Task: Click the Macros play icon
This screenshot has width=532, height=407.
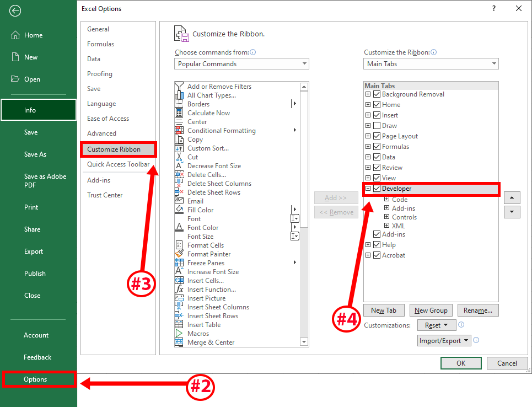Action: click(x=179, y=334)
